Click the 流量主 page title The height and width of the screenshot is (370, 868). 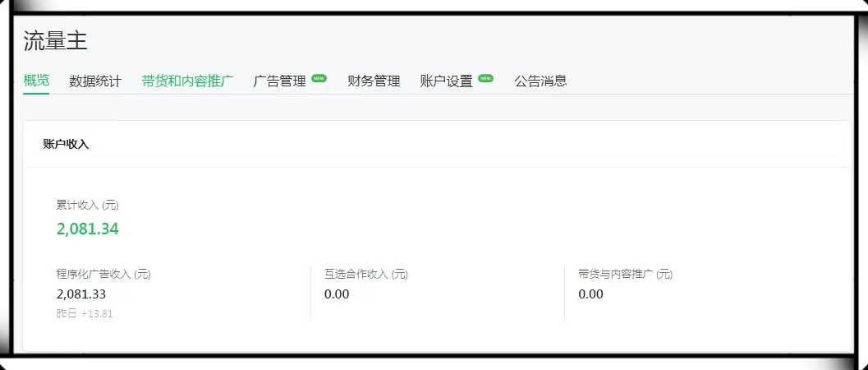coord(55,40)
